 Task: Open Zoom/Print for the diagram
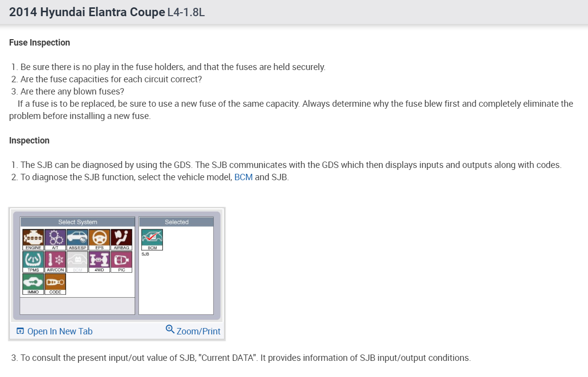pos(193,331)
